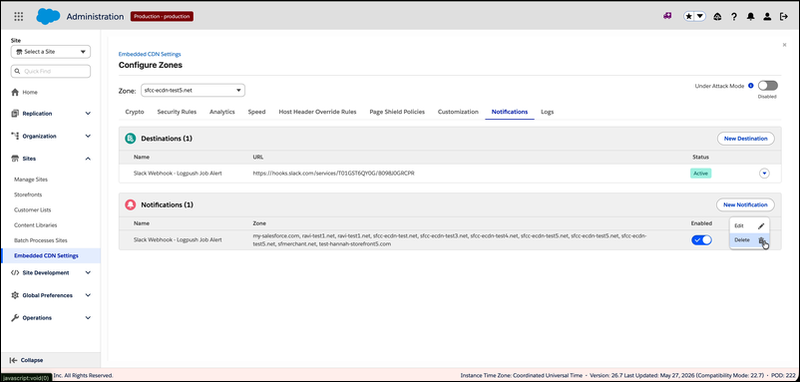
Task: Open the app launcher grid icon
Action: point(18,16)
